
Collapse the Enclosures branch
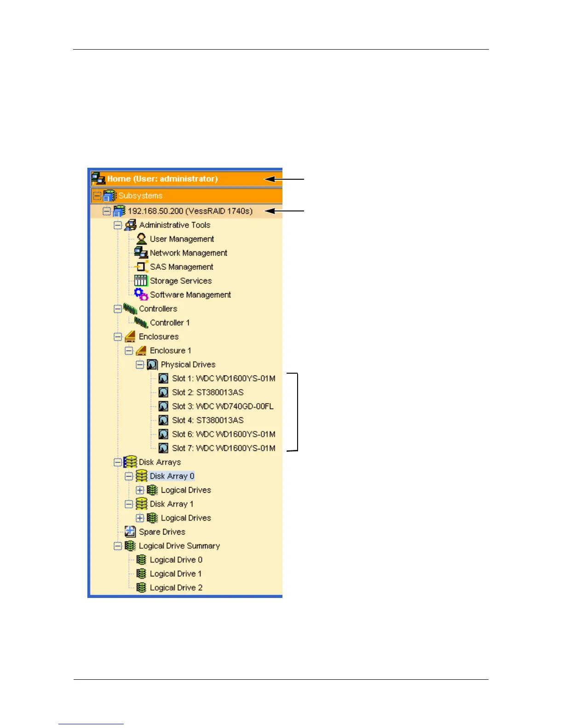point(118,337)
